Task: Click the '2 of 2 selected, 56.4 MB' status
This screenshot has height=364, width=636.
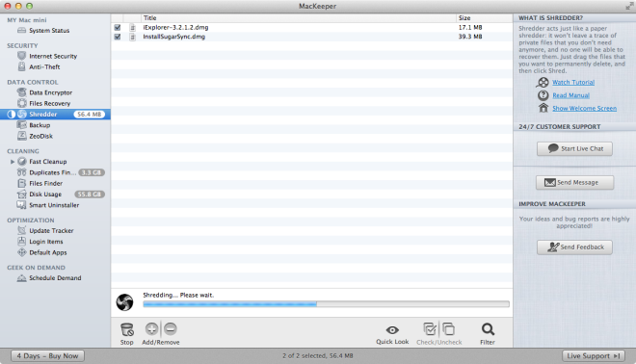Action: click(x=318, y=355)
